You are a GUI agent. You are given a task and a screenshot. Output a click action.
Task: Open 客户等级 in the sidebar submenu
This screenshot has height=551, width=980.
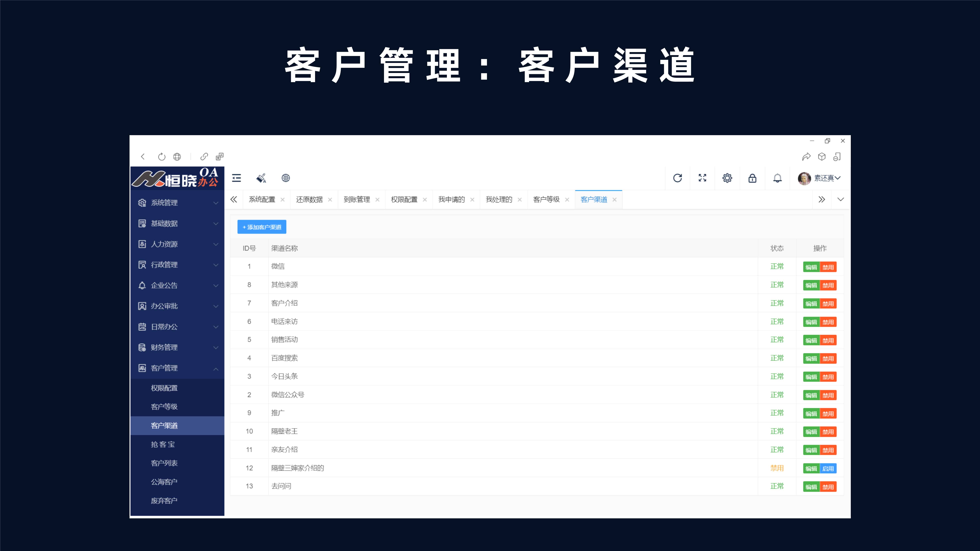point(177,407)
